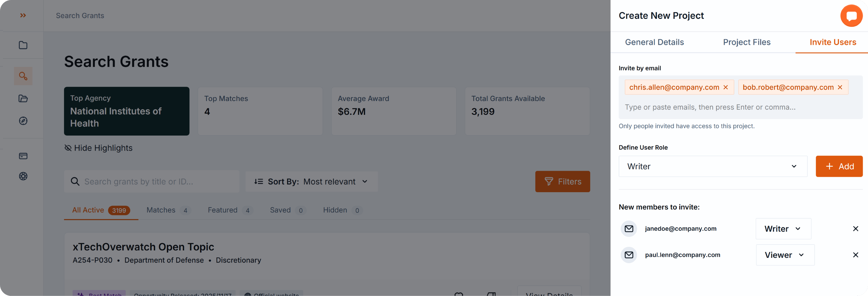Switch to the Project Files tab
868x296 pixels.
pyautogui.click(x=746, y=42)
